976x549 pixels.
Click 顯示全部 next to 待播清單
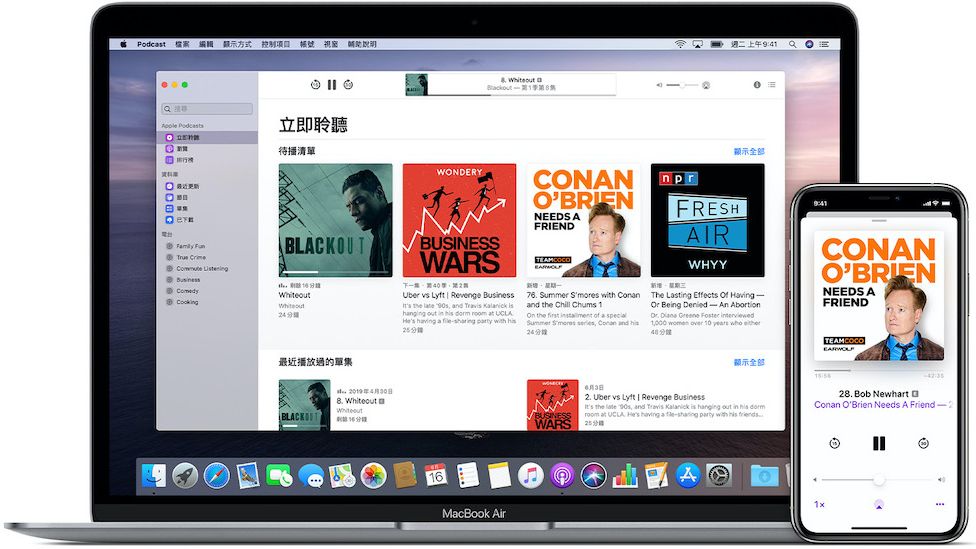[x=749, y=151]
